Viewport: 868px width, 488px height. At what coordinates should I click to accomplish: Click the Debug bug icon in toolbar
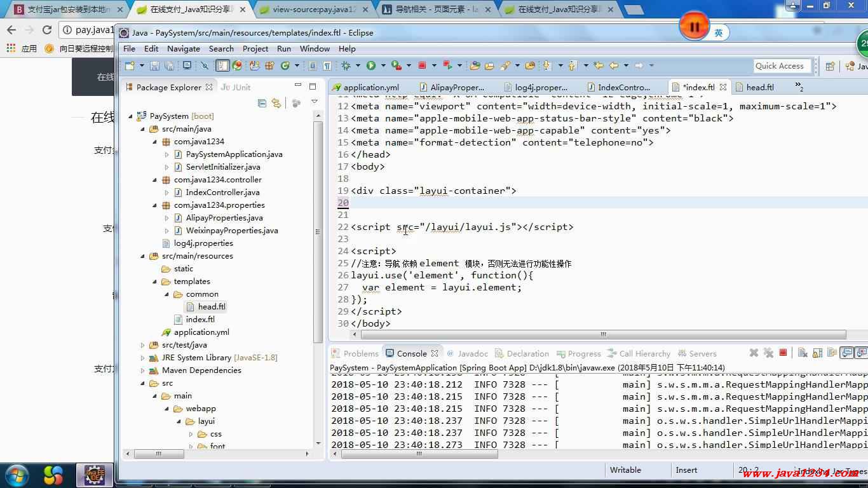pyautogui.click(x=346, y=65)
